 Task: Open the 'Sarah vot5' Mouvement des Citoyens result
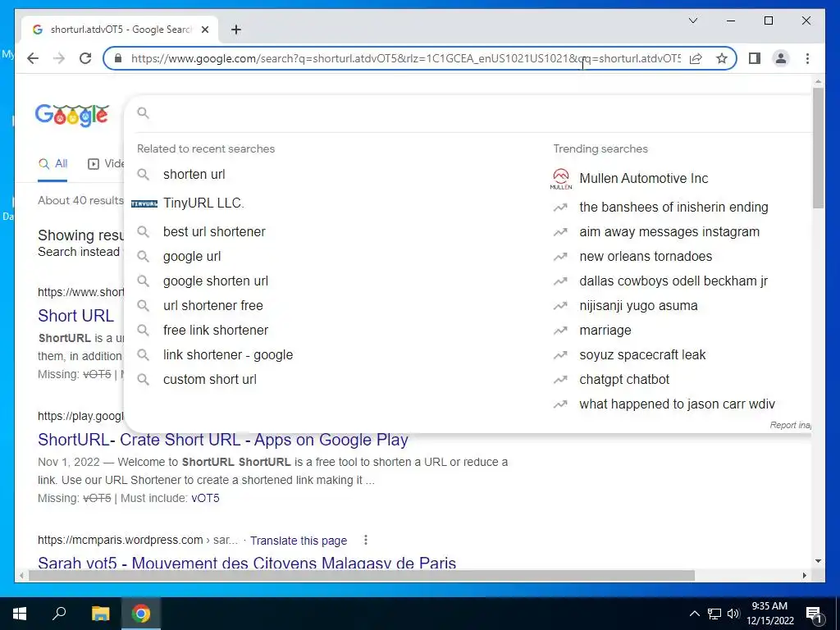(247, 563)
